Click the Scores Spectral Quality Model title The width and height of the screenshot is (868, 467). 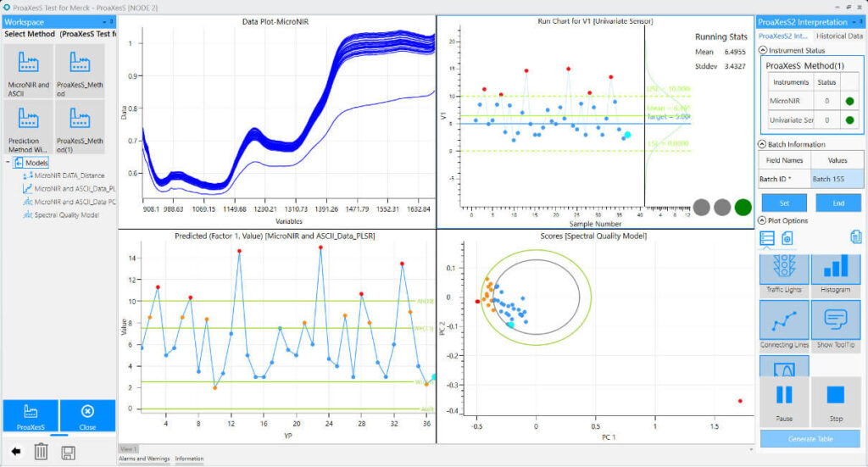coord(593,236)
